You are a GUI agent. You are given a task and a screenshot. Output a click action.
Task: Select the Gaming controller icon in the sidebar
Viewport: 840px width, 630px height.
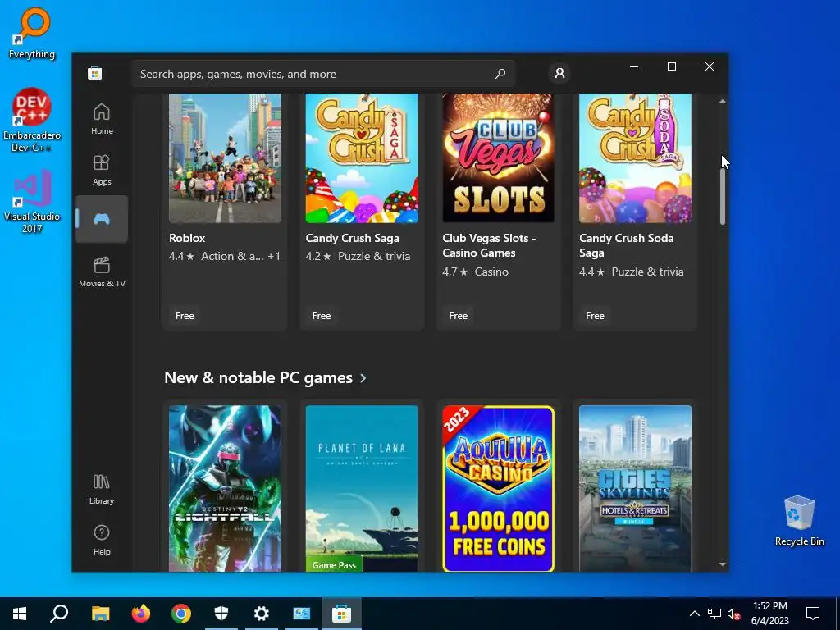(x=102, y=218)
